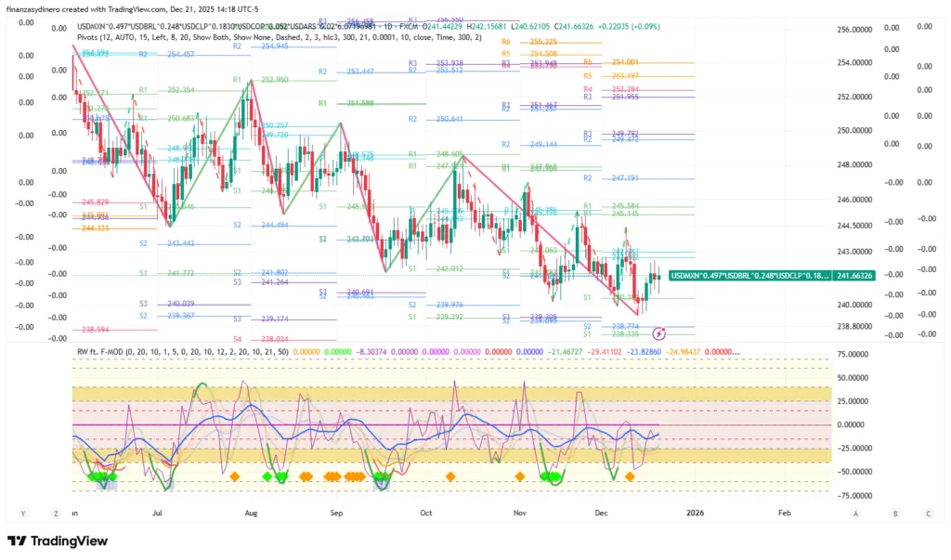Click the 75.00000 oscillator scale label
Viewport: 951px width, 560px height.
[x=859, y=355]
